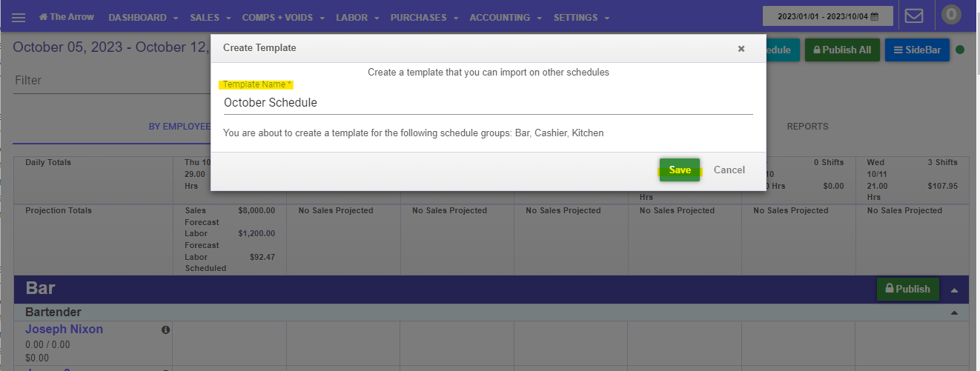Edit the Template Name text field

(488, 103)
